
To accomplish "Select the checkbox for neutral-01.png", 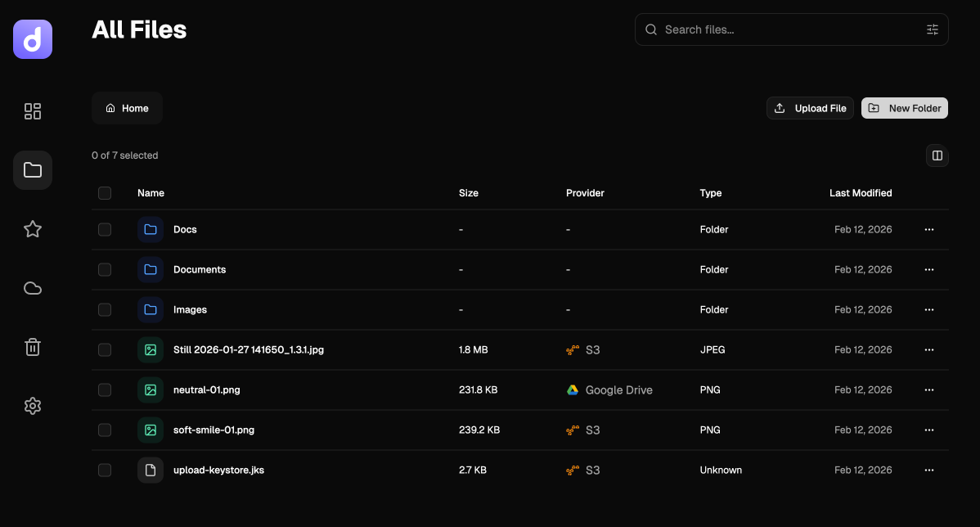I will point(105,390).
